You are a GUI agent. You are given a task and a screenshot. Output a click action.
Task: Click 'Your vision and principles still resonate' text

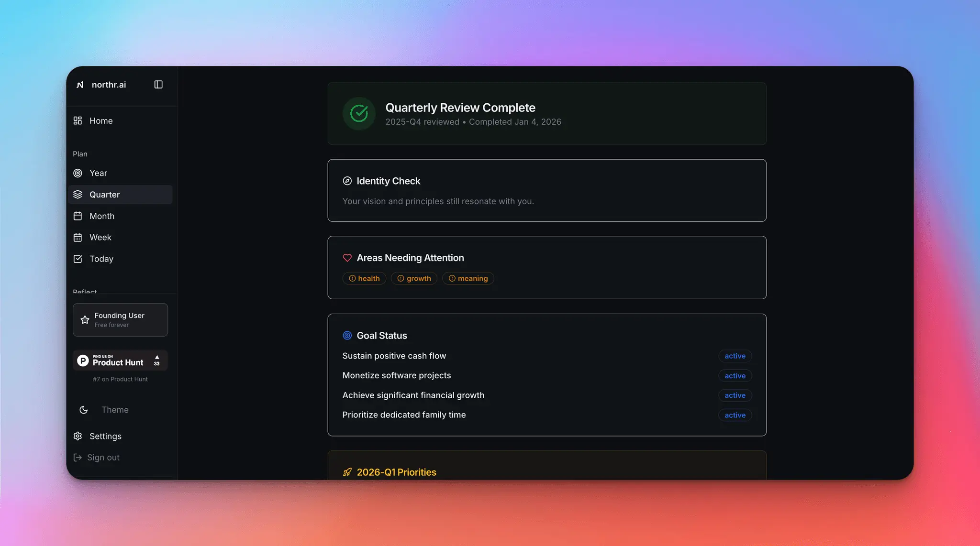[438, 201]
